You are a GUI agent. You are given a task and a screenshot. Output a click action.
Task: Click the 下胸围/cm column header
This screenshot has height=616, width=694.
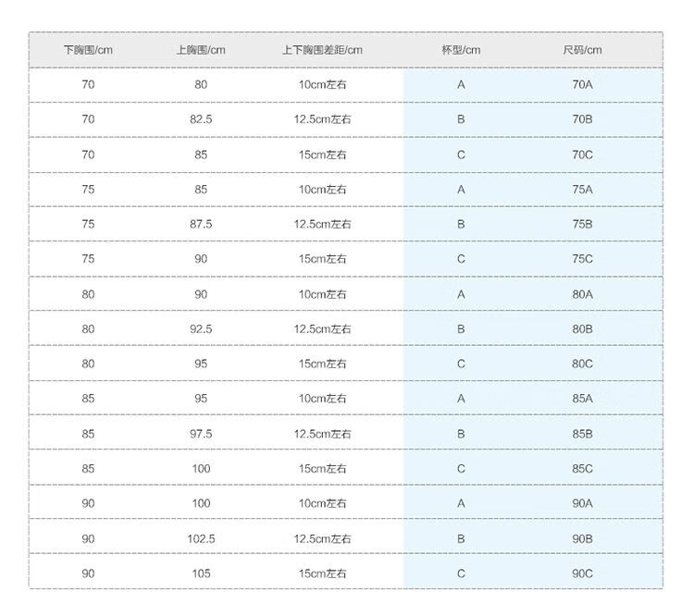pyautogui.click(x=88, y=50)
